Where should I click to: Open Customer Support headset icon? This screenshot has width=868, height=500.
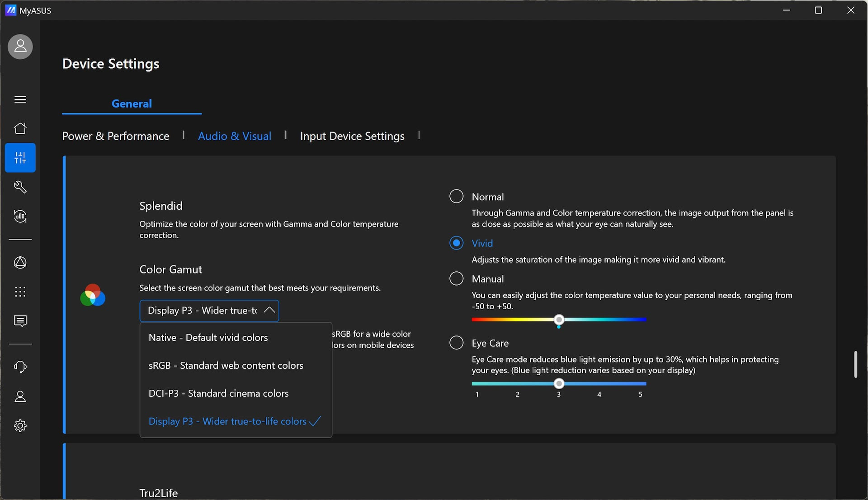20,367
